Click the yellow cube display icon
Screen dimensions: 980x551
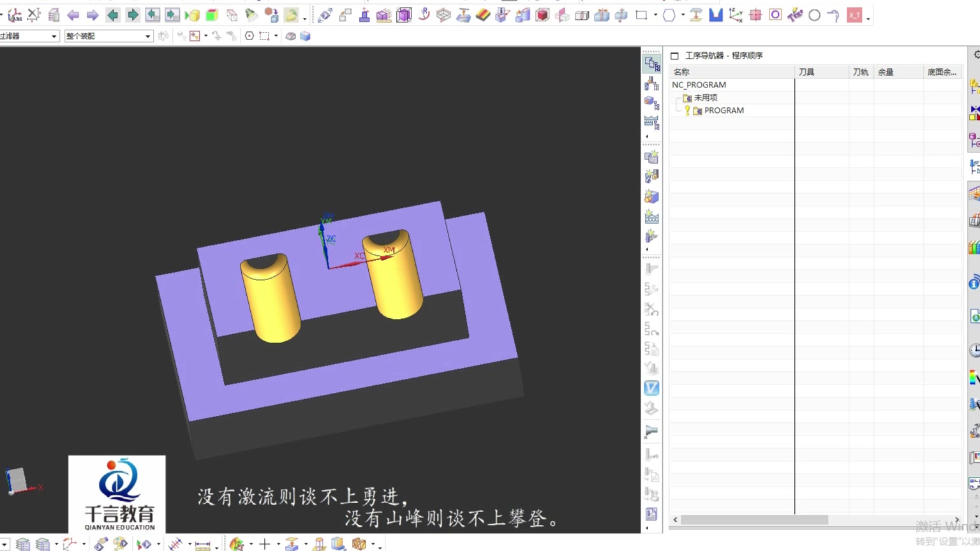point(192,15)
